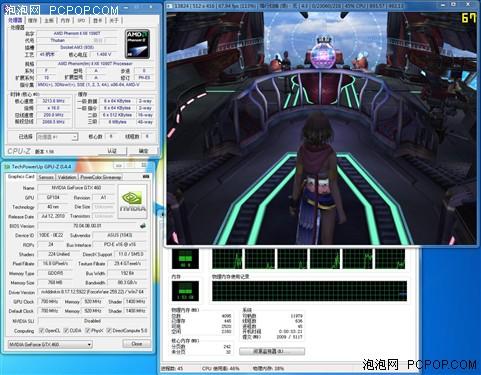Toggle the DirectCompute 5.0 checkbox

tap(109, 331)
